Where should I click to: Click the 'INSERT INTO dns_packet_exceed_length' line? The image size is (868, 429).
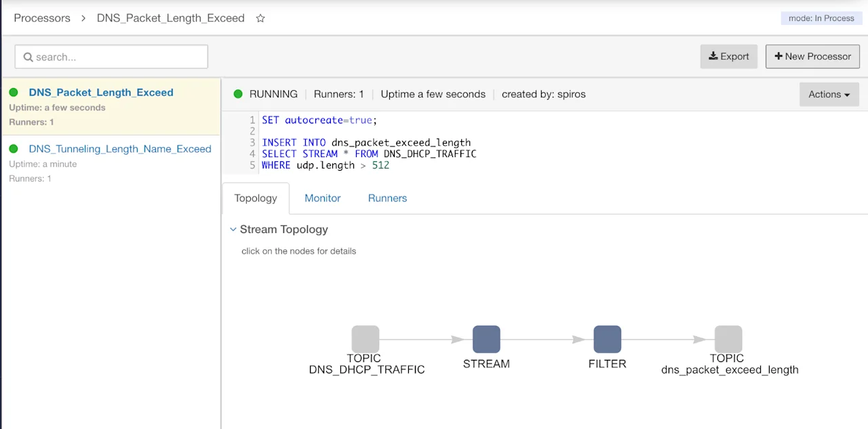366,142
